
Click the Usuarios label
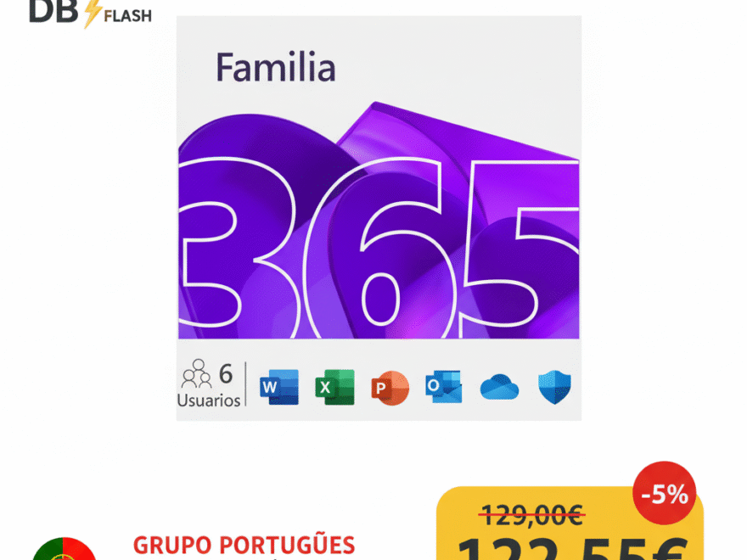209,400
